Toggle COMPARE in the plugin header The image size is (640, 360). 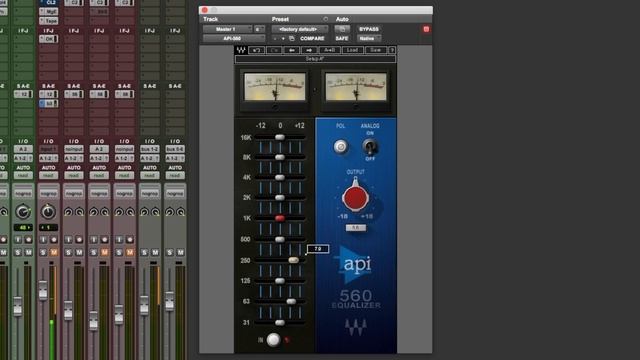[312, 39]
